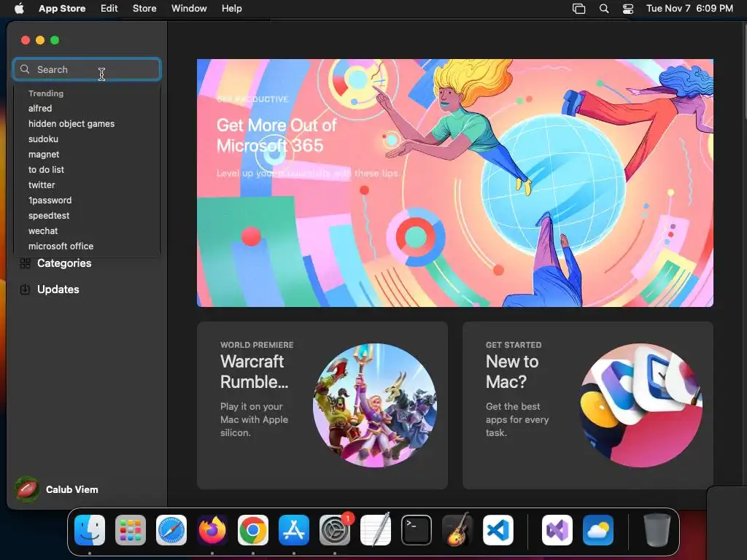Screen dimensions: 747x560
Task: Open Control Center in the menu bar
Action: click(x=628, y=9)
